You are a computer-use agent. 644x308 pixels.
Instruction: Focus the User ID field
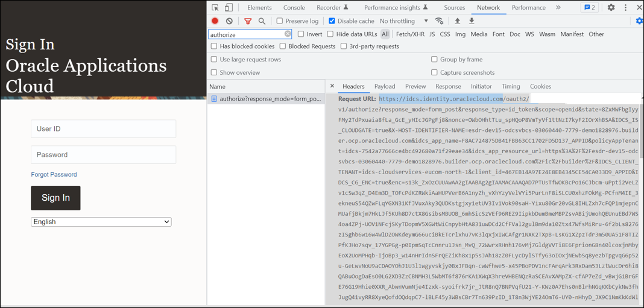pyautogui.click(x=104, y=129)
